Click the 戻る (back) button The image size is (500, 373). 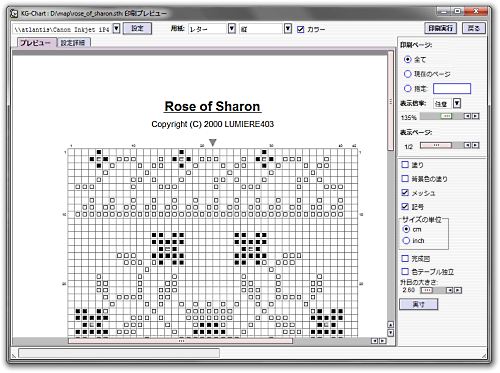point(473,28)
